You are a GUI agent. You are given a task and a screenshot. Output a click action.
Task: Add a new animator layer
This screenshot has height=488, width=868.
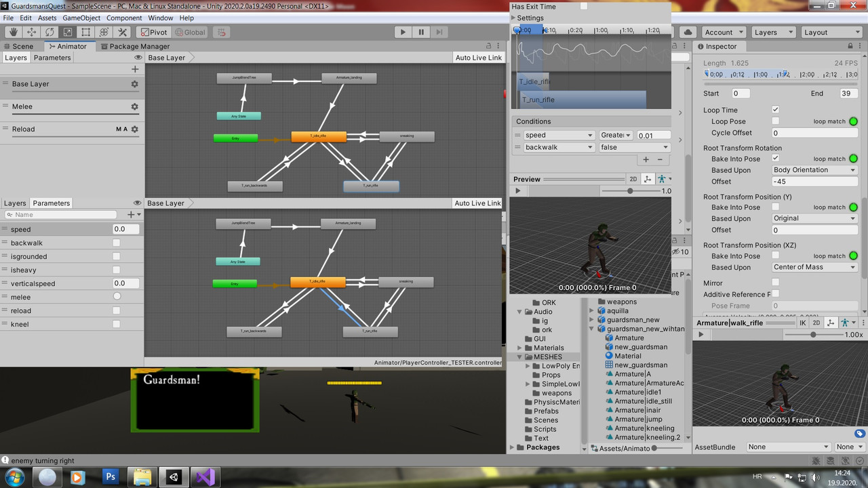tap(135, 69)
